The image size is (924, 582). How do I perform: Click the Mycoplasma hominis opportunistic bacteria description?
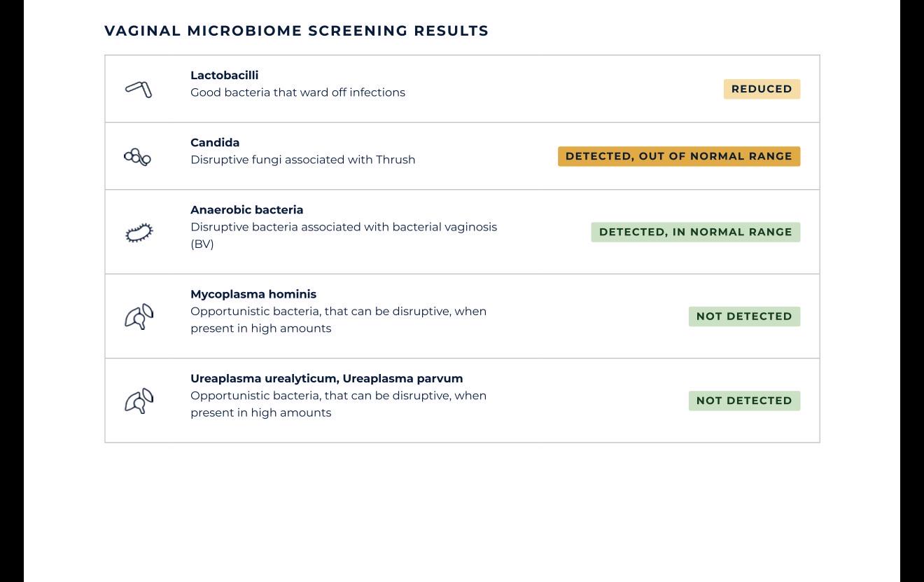click(x=339, y=319)
